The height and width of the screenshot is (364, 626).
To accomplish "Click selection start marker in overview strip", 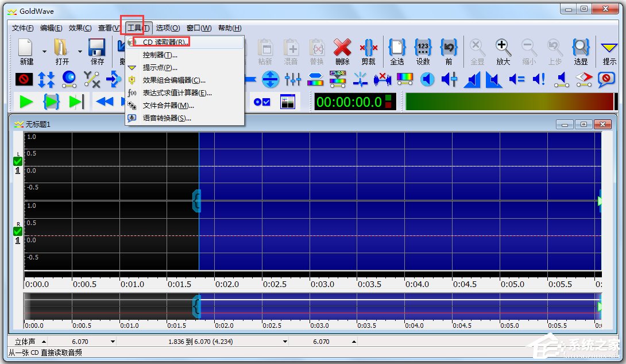I will 196,307.
